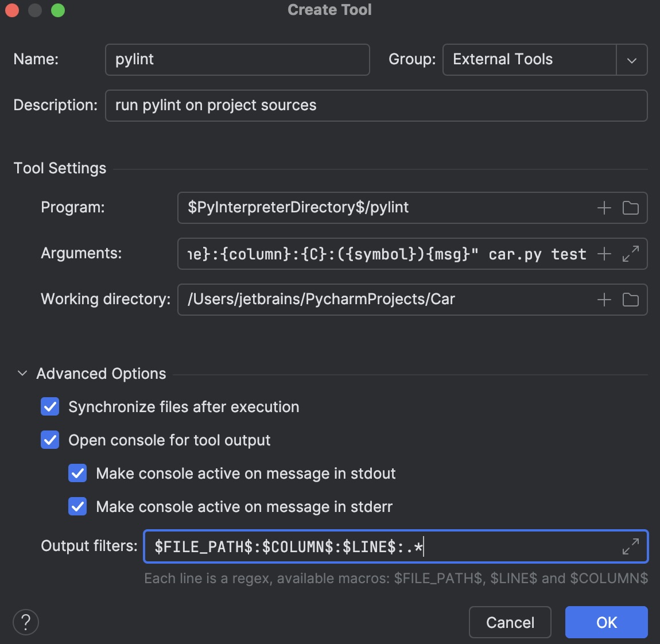Screen dimensions: 660x644
Task: Browse for the Program executable
Action: (630, 208)
